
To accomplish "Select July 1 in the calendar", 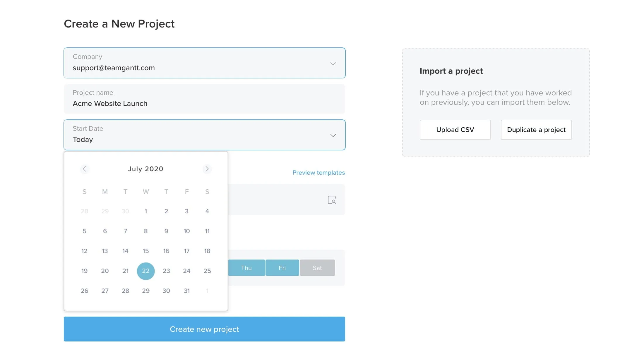I will pos(146,211).
